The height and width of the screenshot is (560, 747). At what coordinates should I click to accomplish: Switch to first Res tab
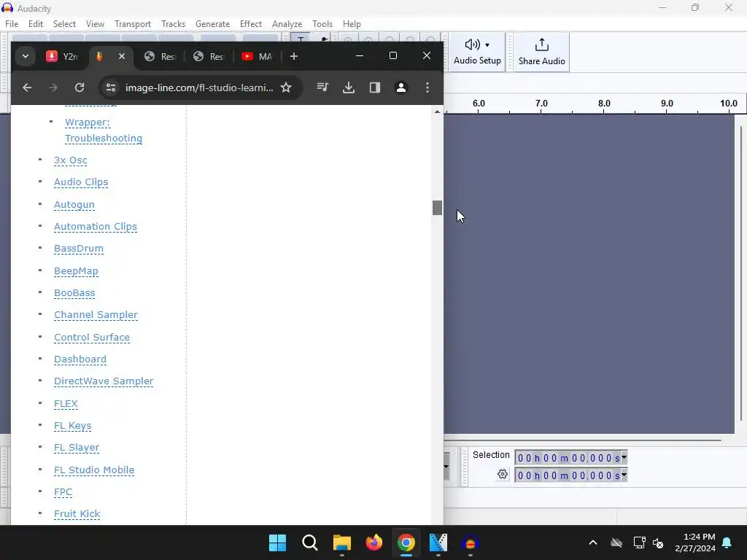160,56
